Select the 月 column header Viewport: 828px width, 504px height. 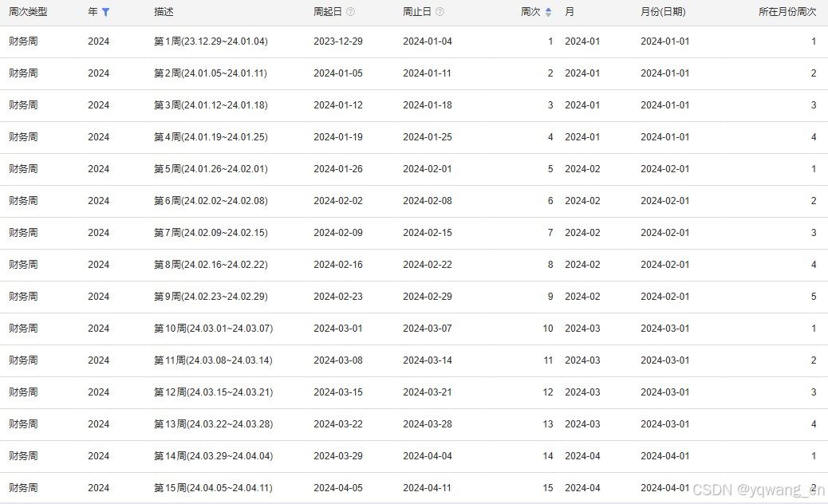coord(570,12)
